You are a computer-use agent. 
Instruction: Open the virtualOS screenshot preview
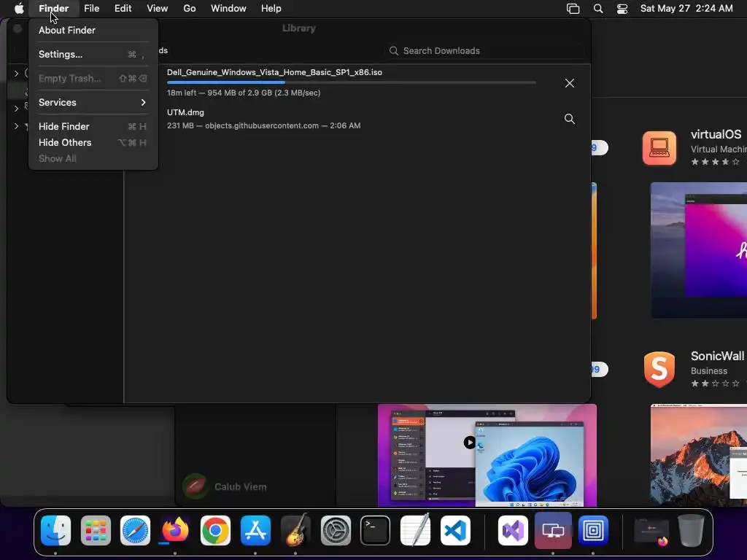[x=698, y=251]
